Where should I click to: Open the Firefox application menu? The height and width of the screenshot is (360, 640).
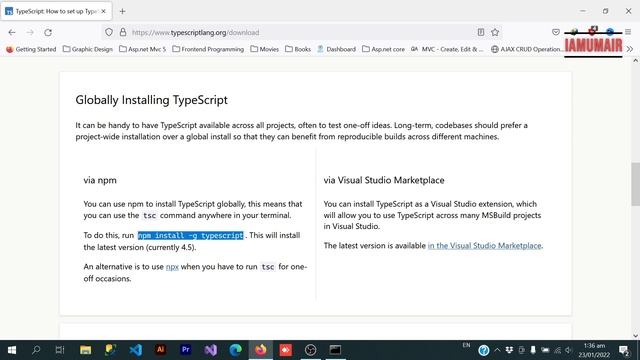(628, 32)
